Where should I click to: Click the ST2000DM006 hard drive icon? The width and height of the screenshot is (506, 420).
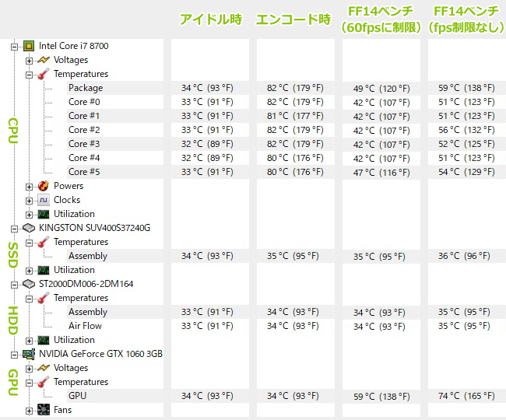coord(29,285)
